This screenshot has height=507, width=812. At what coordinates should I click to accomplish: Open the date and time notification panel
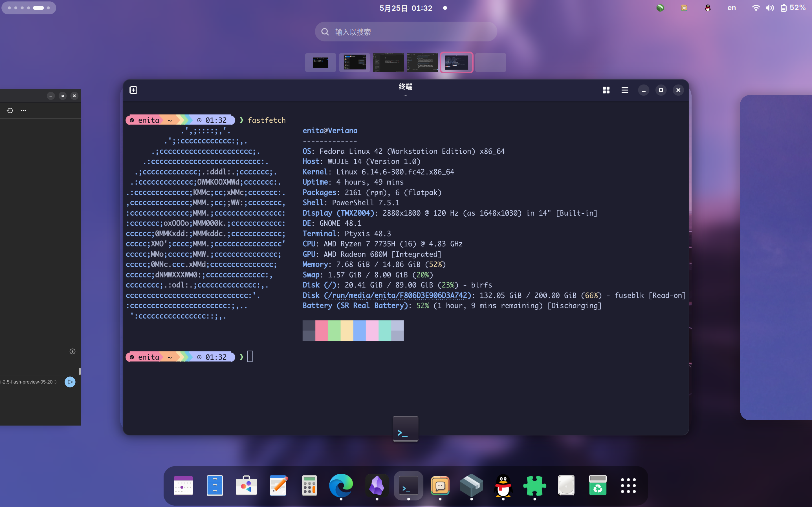tap(406, 8)
